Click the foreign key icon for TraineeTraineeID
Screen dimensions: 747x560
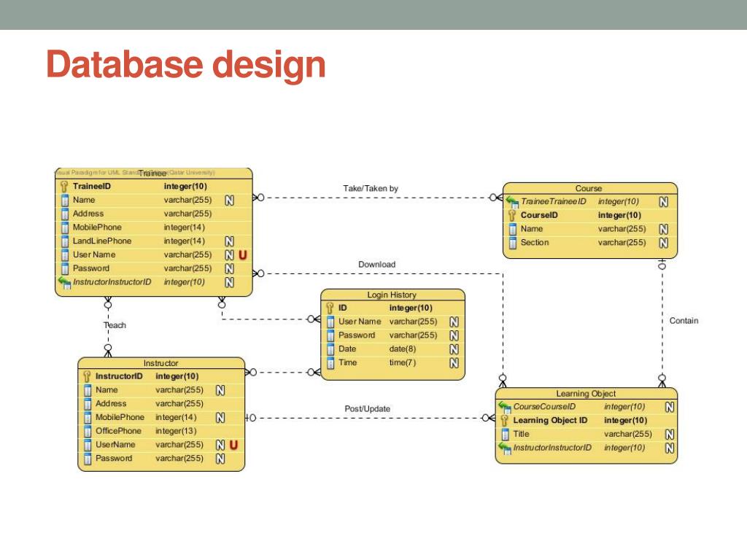[512, 201]
